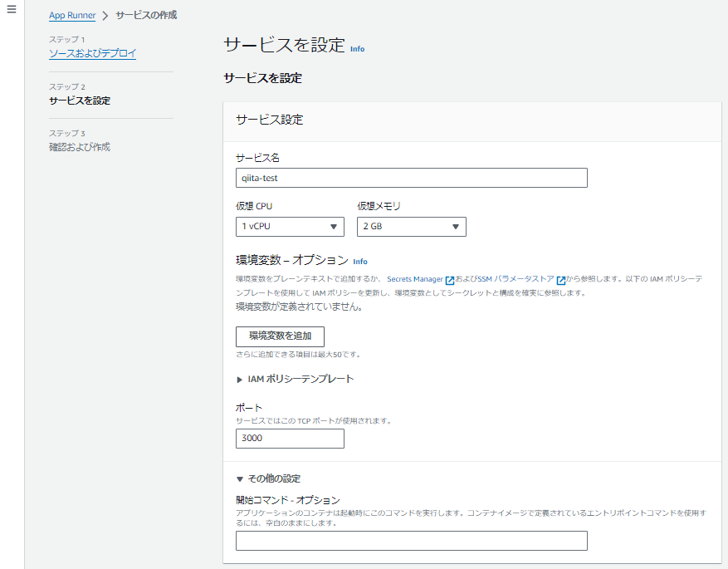Open the hamburger navigation menu

tap(12, 9)
